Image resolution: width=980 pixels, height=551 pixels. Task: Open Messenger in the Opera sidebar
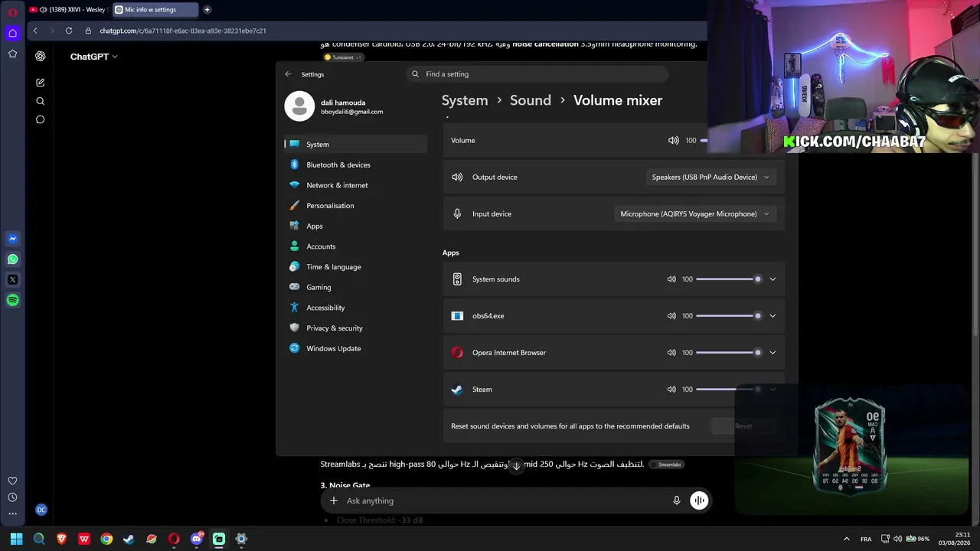pyautogui.click(x=12, y=239)
